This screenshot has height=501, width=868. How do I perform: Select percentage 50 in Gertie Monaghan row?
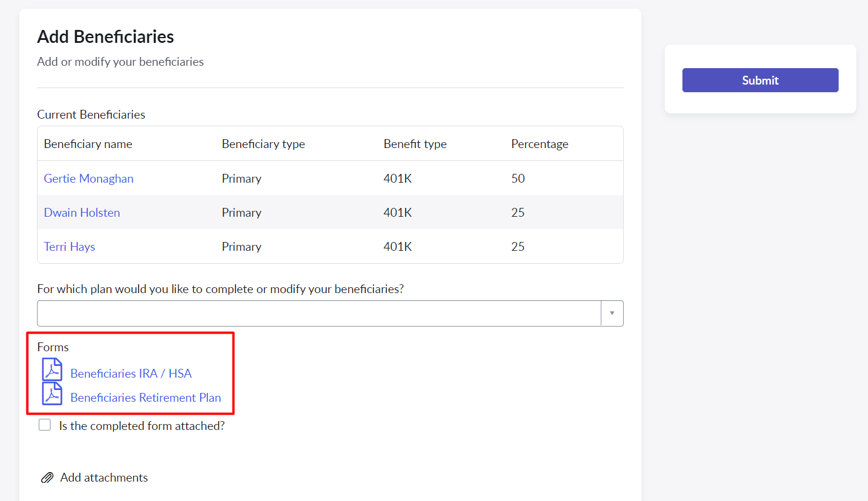pyautogui.click(x=518, y=179)
